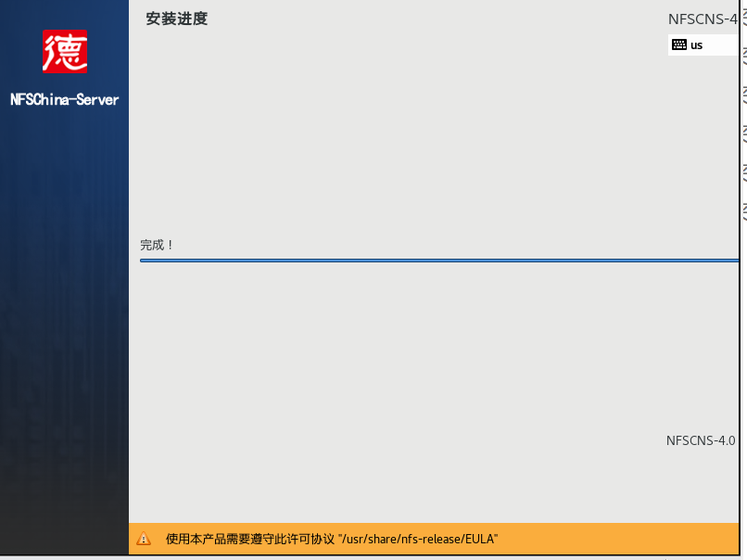
Task: Click the "NFSCNS-4" title in the header
Action: click(x=702, y=19)
